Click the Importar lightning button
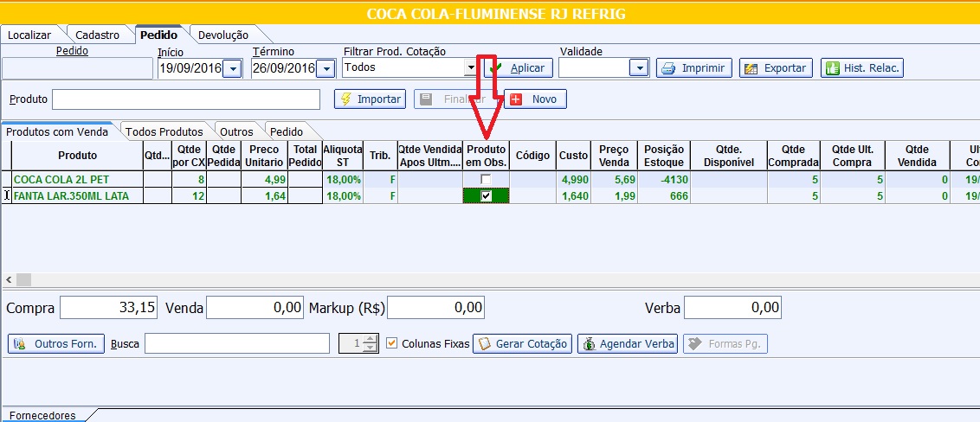The height and width of the screenshot is (422, 980). (x=370, y=99)
